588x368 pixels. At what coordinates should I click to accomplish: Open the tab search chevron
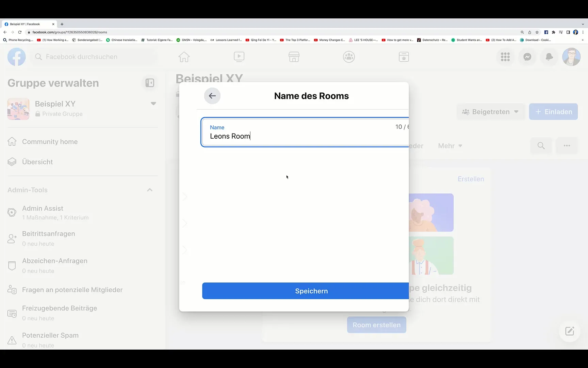583,24
